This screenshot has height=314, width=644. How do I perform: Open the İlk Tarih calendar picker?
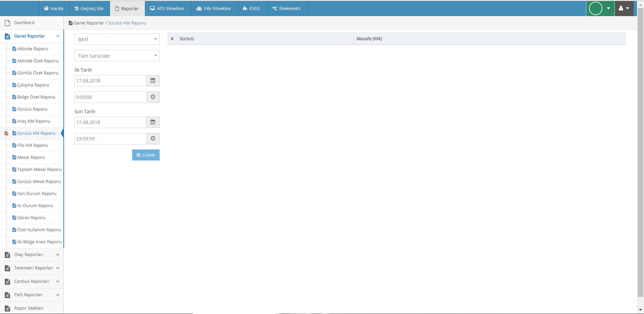tap(153, 81)
